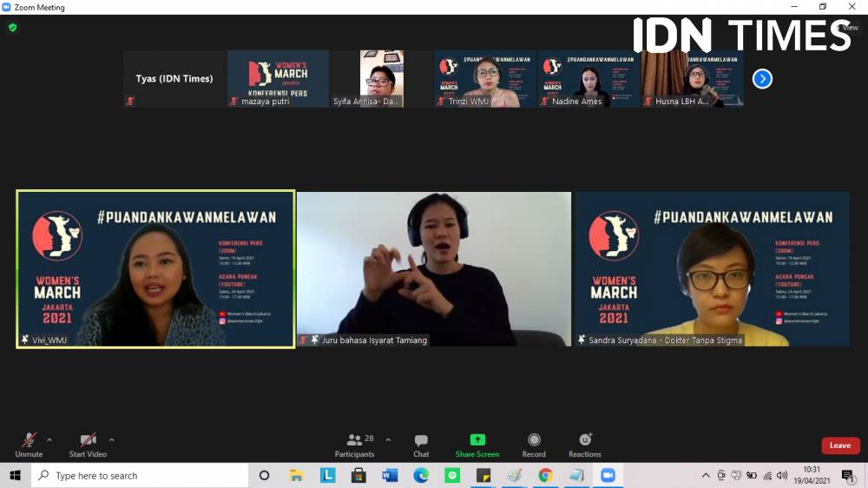Click the muted mic icon on Tyas tile
The width and height of the screenshot is (868, 488).
click(x=131, y=102)
